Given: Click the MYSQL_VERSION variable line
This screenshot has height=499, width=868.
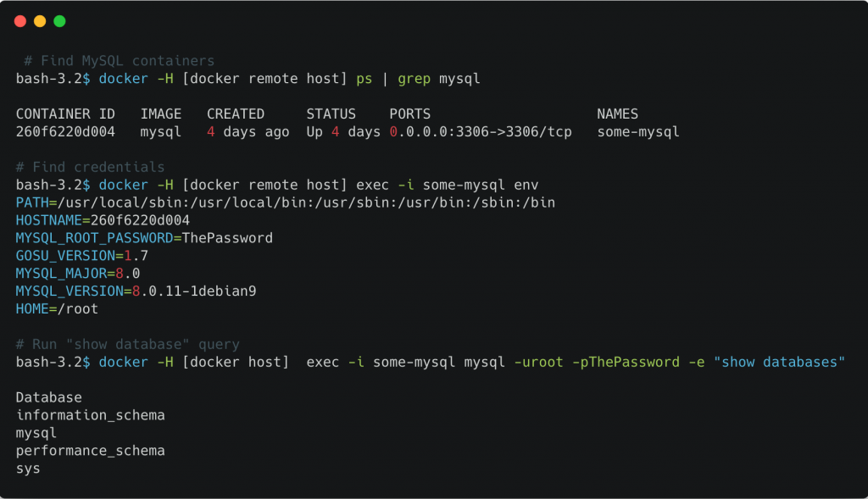Looking at the screenshot, I should [136, 291].
